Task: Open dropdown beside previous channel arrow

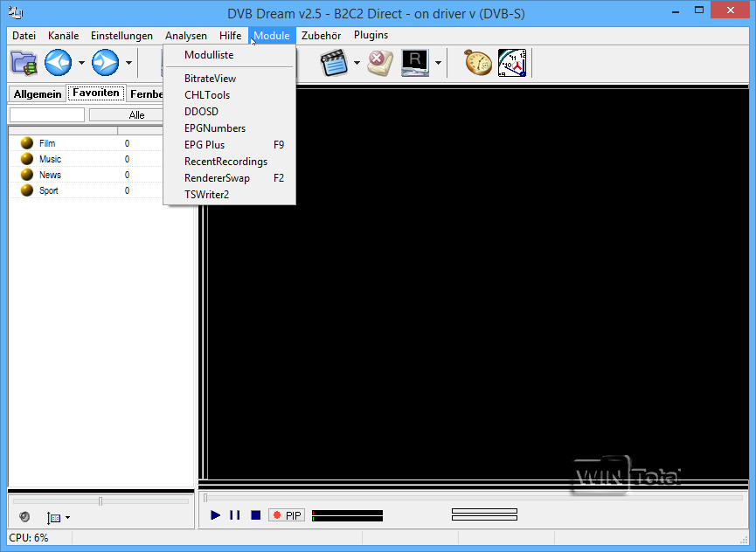Action: 81,63
